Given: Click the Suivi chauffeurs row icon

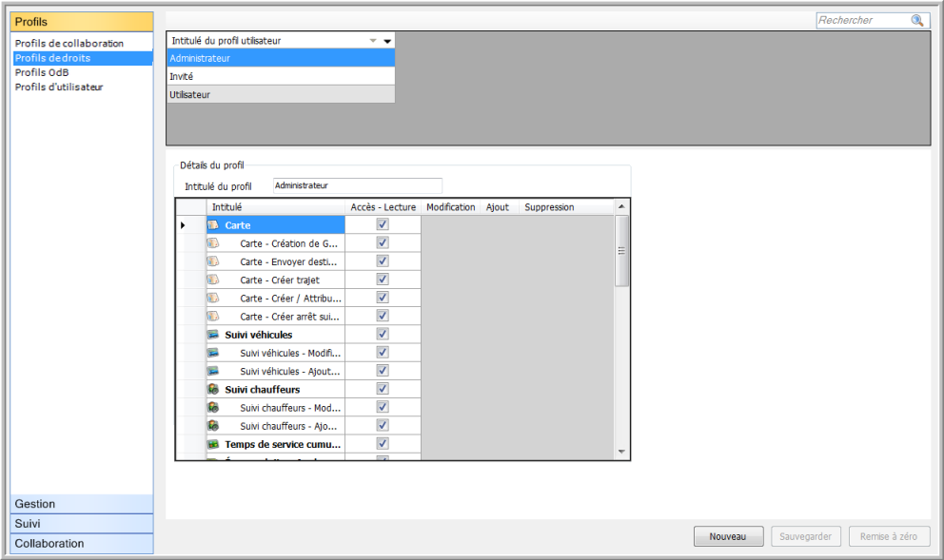Looking at the screenshot, I should (x=214, y=390).
